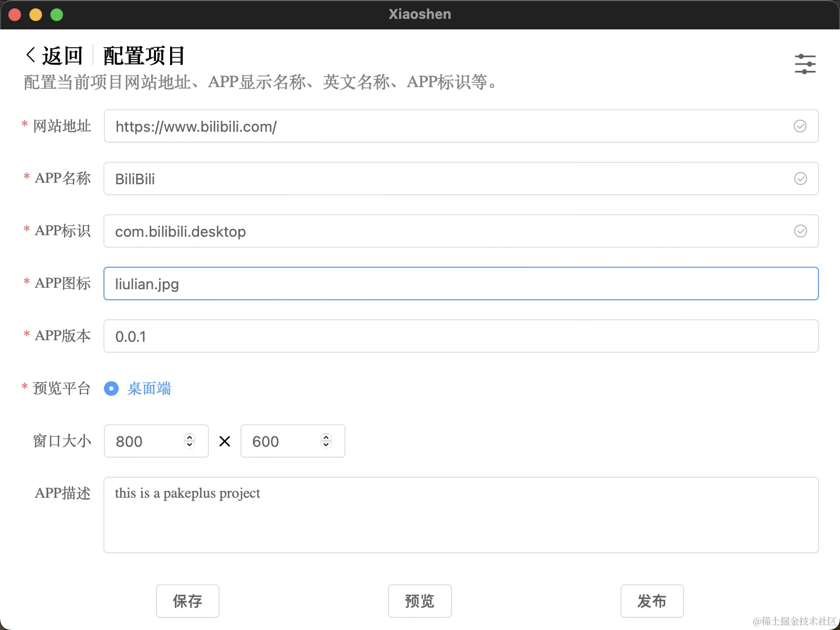840x630 pixels.
Task: Focus the window height field showing 600
Action: 293,441
